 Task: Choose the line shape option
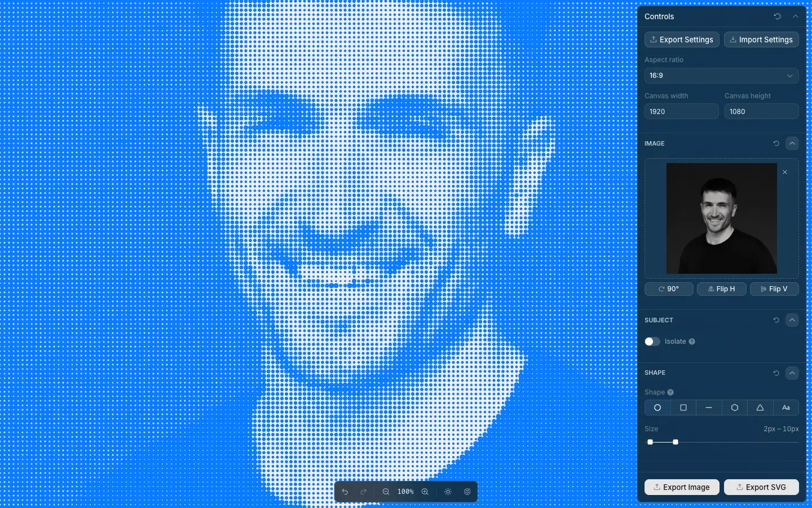pos(709,408)
